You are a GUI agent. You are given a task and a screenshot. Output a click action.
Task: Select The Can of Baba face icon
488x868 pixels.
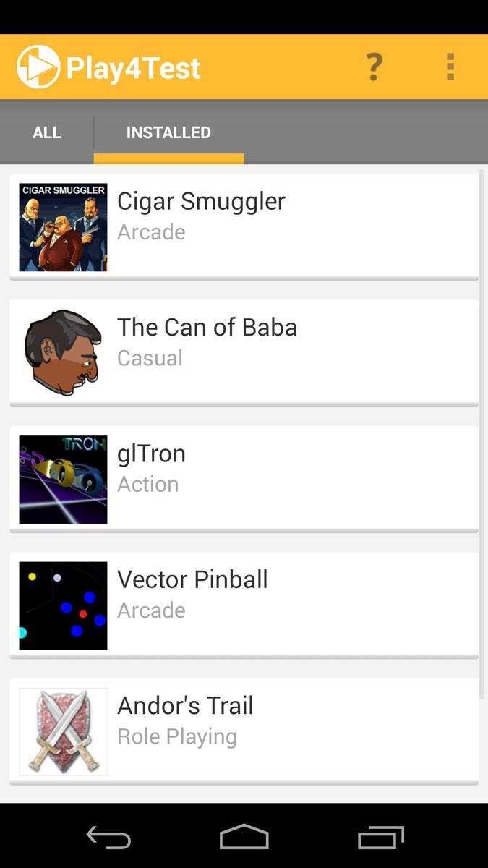(x=63, y=352)
